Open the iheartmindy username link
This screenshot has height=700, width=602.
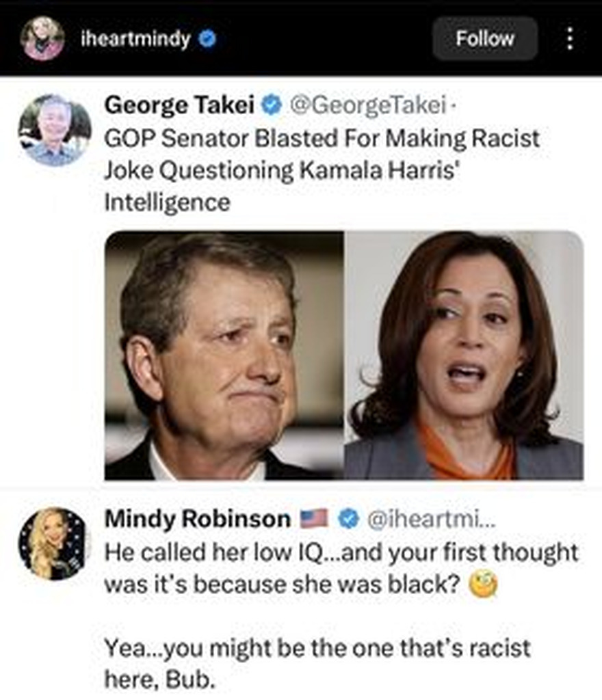[x=135, y=39]
